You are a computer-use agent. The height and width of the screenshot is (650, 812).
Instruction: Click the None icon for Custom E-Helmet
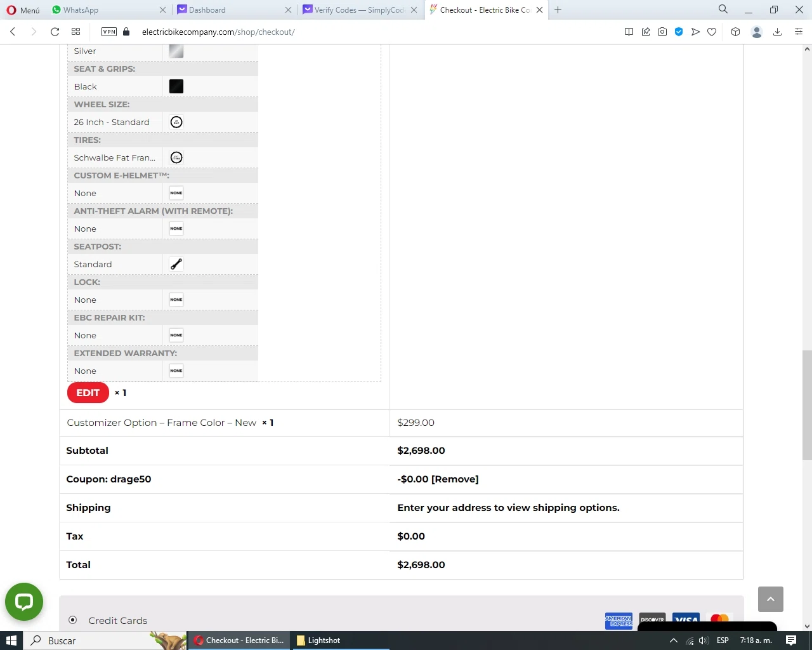(176, 193)
